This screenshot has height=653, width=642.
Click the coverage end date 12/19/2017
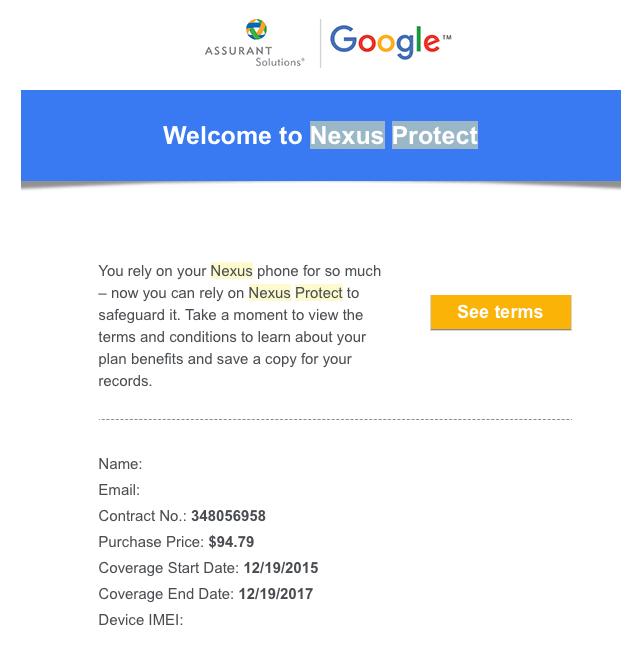(x=276, y=594)
